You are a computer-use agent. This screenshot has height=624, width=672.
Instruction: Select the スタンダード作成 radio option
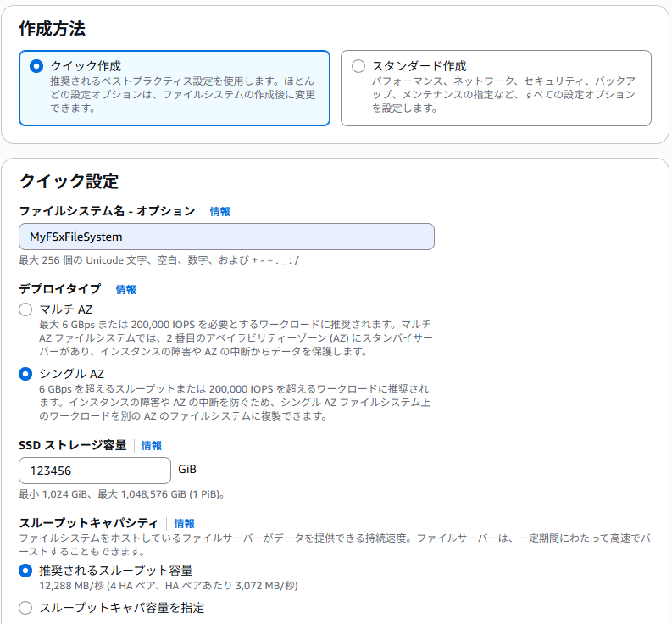click(x=358, y=66)
